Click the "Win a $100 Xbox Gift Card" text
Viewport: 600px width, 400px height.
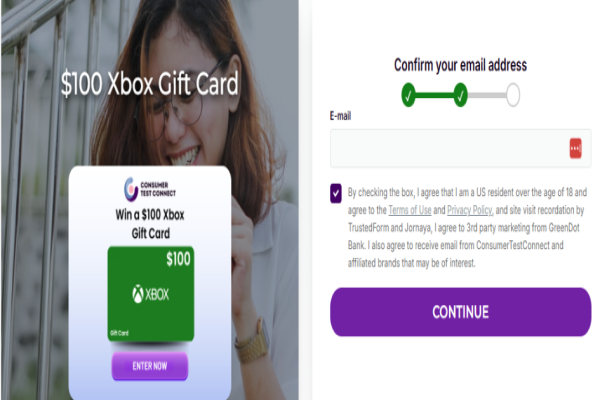pos(150,224)
